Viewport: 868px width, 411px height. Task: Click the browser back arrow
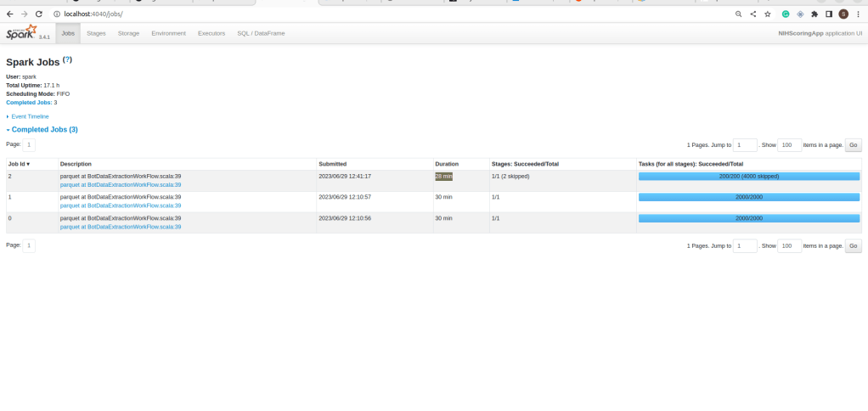click(9, 14)
